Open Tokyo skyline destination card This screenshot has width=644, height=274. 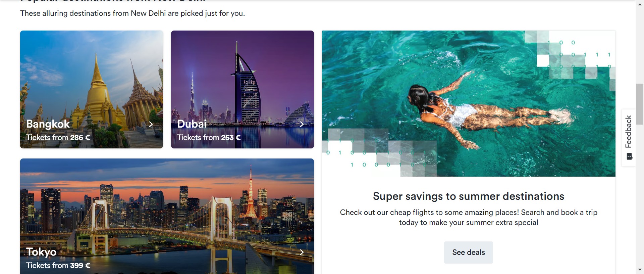tap(167, 216)
